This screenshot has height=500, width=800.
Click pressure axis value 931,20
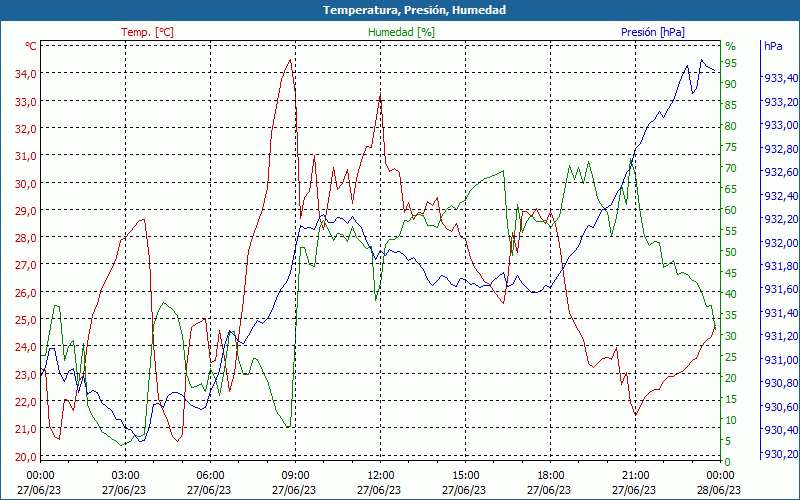(781, 336)
